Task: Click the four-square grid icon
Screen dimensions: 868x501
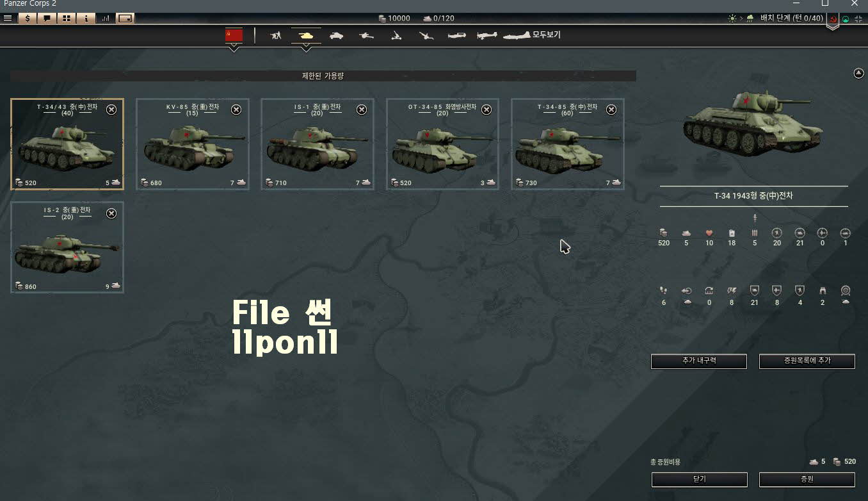Action: coord(66,19)
